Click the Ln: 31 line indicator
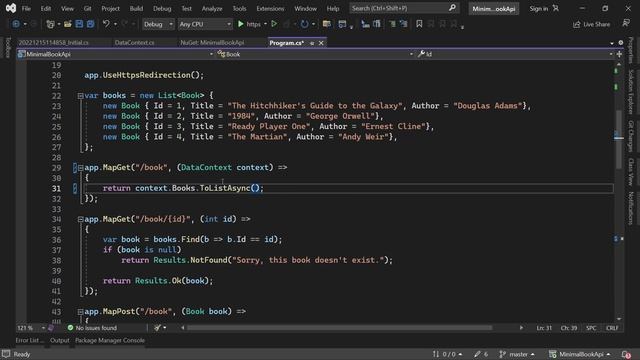The width and height of the screenshot is (640, 360). (x=544, y=328)
